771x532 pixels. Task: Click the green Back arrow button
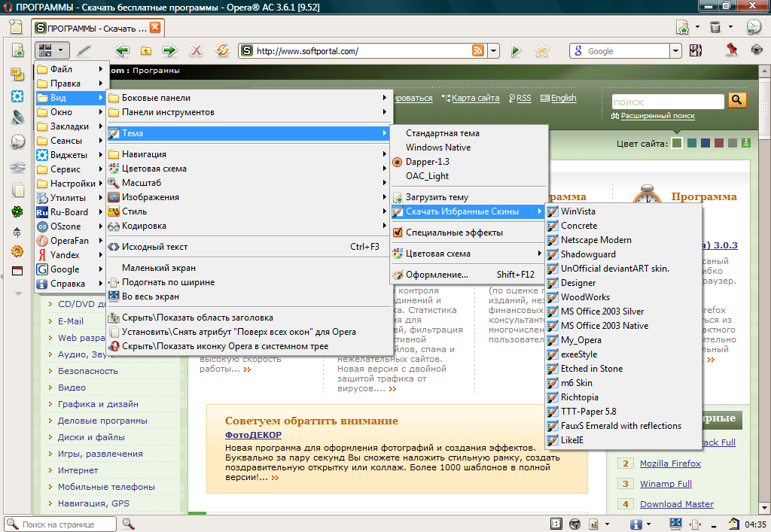121,50
